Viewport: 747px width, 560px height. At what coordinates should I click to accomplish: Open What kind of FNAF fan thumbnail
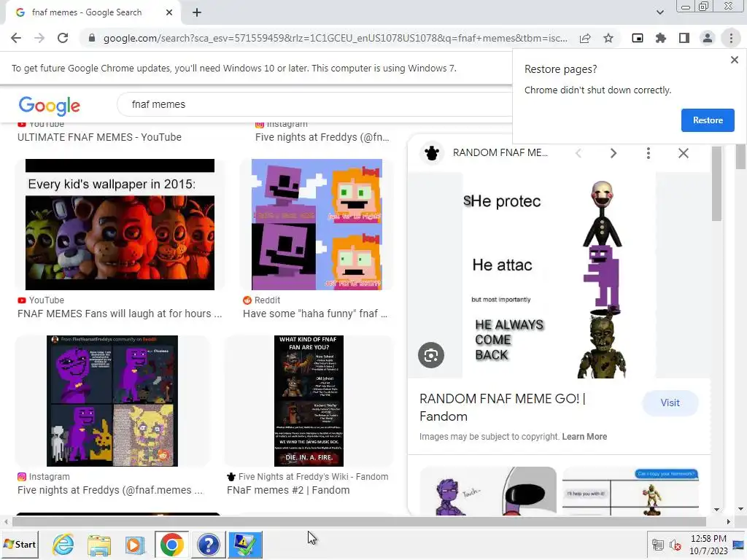(x=309, y=401)
